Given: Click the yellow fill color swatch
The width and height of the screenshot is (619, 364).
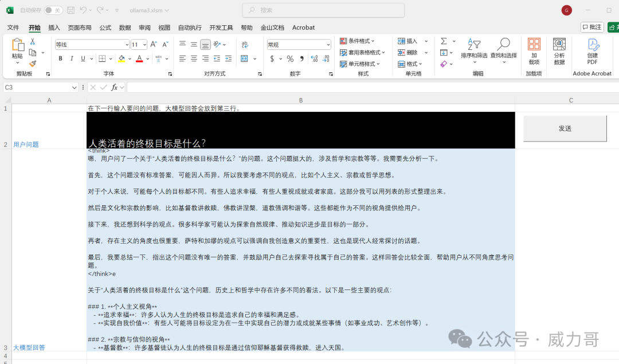Looking at the screenshot, I should pos(121,58).
